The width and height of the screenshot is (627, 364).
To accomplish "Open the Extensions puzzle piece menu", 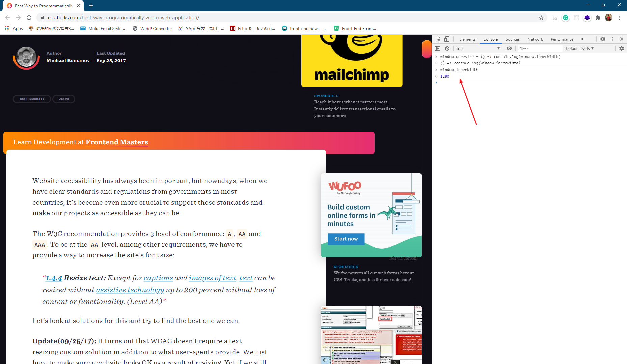I will [x=598, y=18].
